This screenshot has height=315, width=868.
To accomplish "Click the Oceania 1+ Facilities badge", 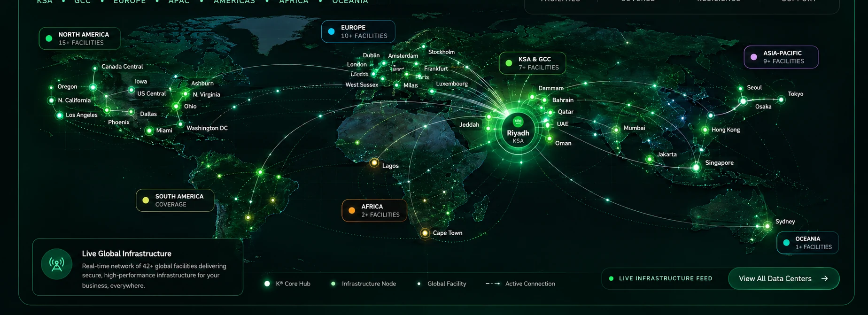I will click(807, 243).
